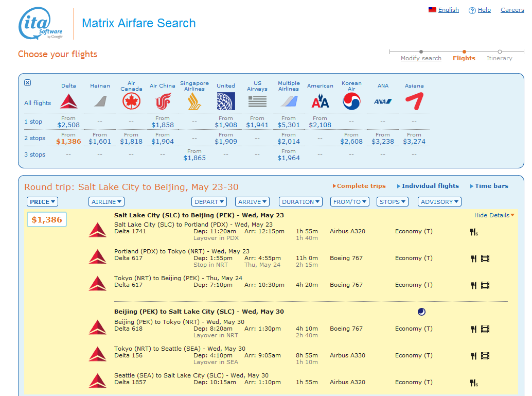532x396 pixels.
Task: Click the United globe logo
Action: [x=225, y=101]
